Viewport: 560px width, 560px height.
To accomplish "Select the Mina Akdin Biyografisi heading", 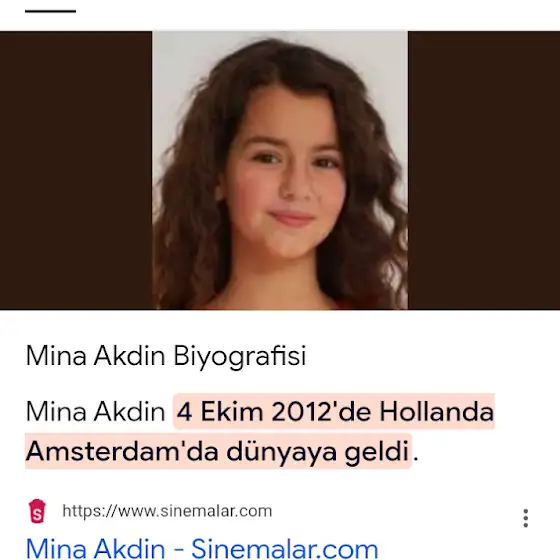I will (x=166, y=356).
